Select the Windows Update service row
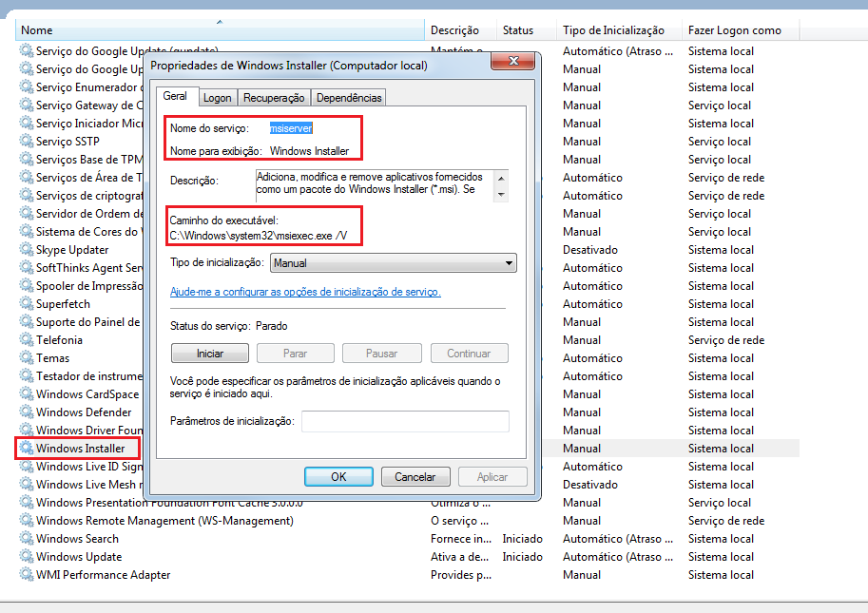 [408, 557]
